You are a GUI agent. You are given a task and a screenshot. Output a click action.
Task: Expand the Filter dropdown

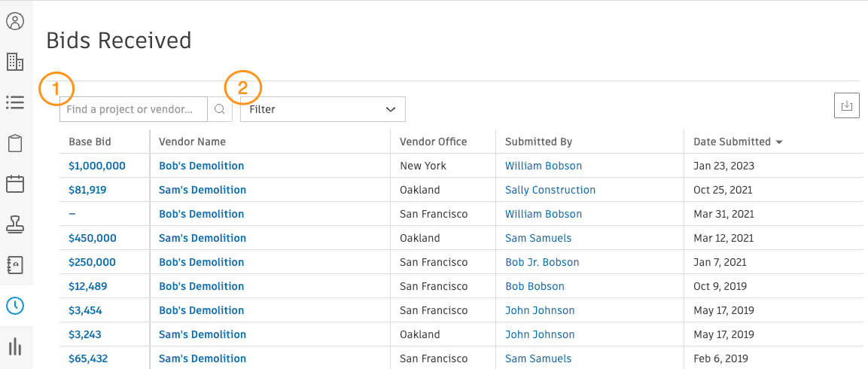click(x=322, y=109)
